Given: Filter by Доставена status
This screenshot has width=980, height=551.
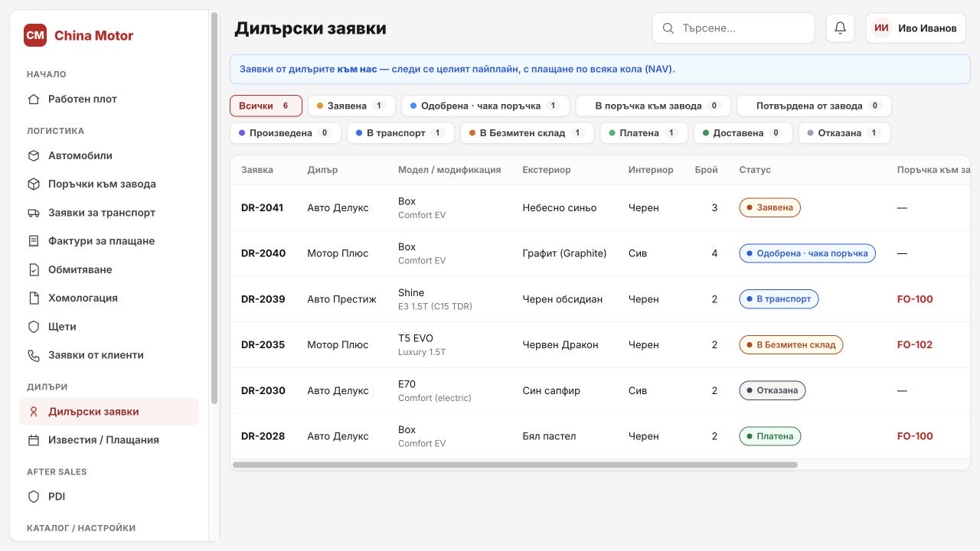Looking at the screenshot, I should tap(743, 132).
